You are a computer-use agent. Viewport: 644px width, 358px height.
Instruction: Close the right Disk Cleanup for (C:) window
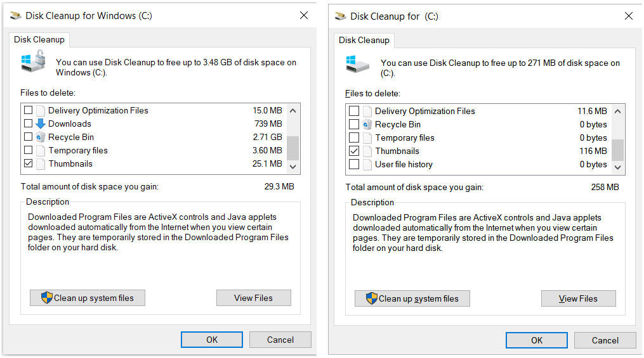pyautogui.click(x=629, y=16)
